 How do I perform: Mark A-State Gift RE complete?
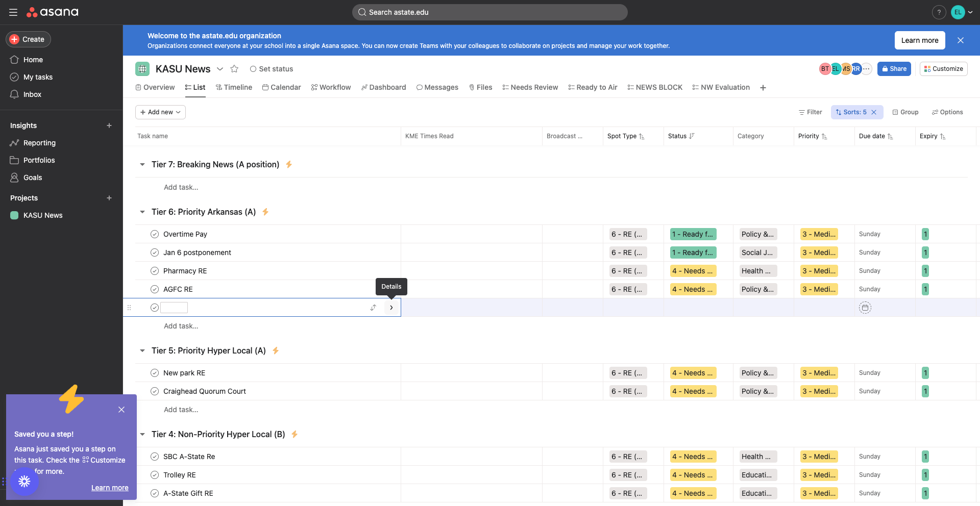pos(155,493)
